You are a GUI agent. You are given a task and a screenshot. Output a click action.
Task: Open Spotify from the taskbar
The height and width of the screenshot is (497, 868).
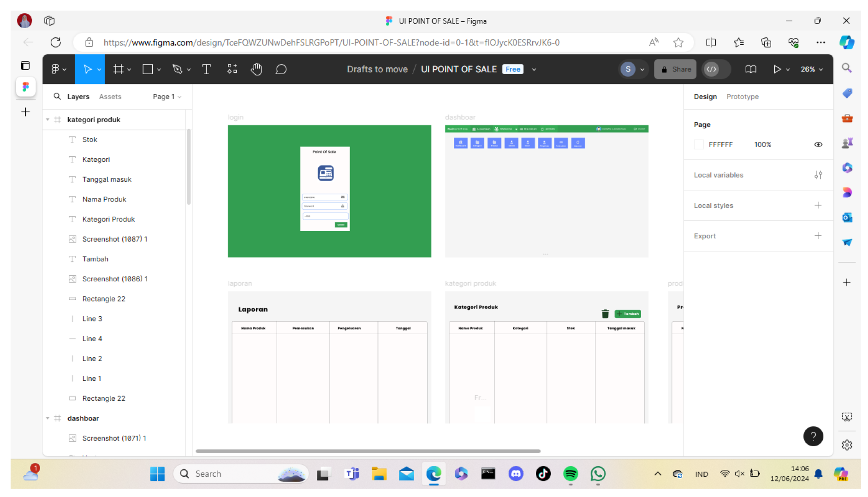point(570,473)
